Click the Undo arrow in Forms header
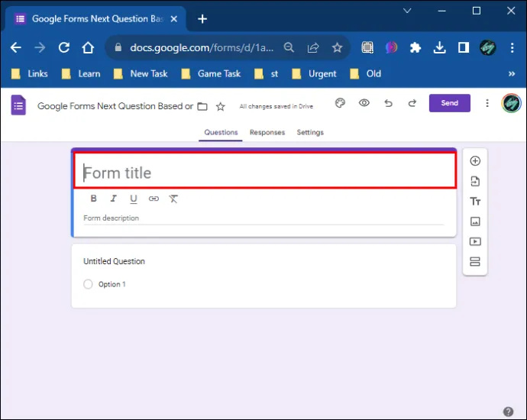The height and width of the screenshot is (420, 527). coord(388,103)
